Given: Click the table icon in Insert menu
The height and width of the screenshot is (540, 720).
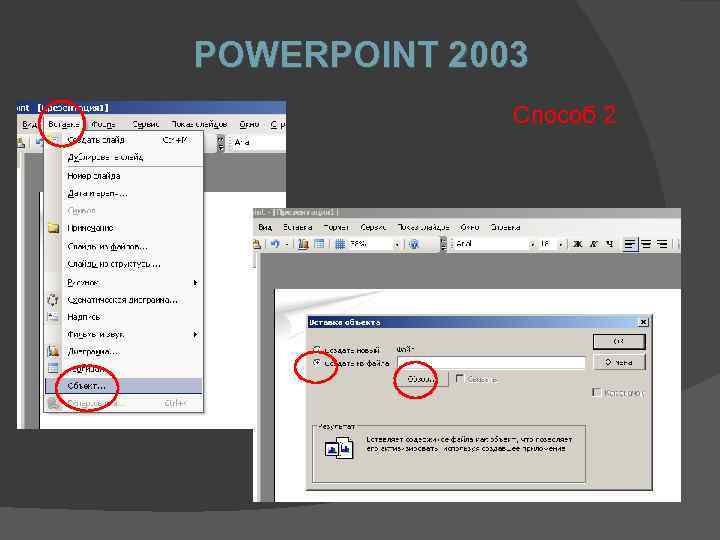Looking at the screenshot, I should tap(53, 368).
